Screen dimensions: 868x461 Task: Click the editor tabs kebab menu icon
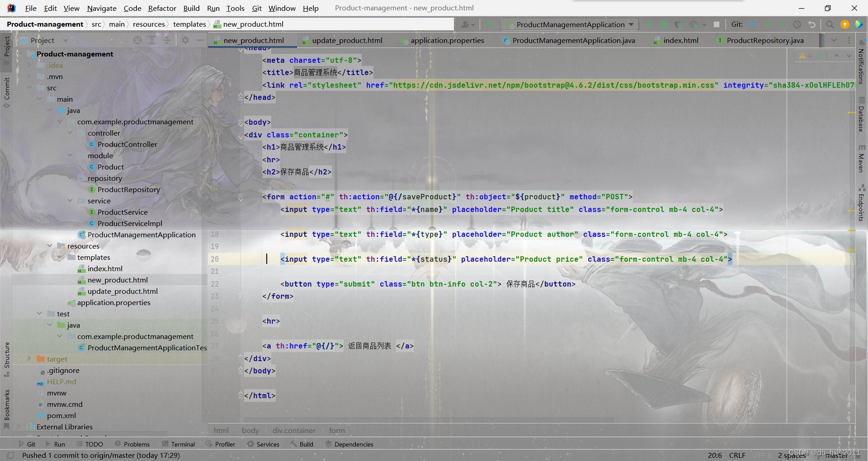[x=849, y=40]
